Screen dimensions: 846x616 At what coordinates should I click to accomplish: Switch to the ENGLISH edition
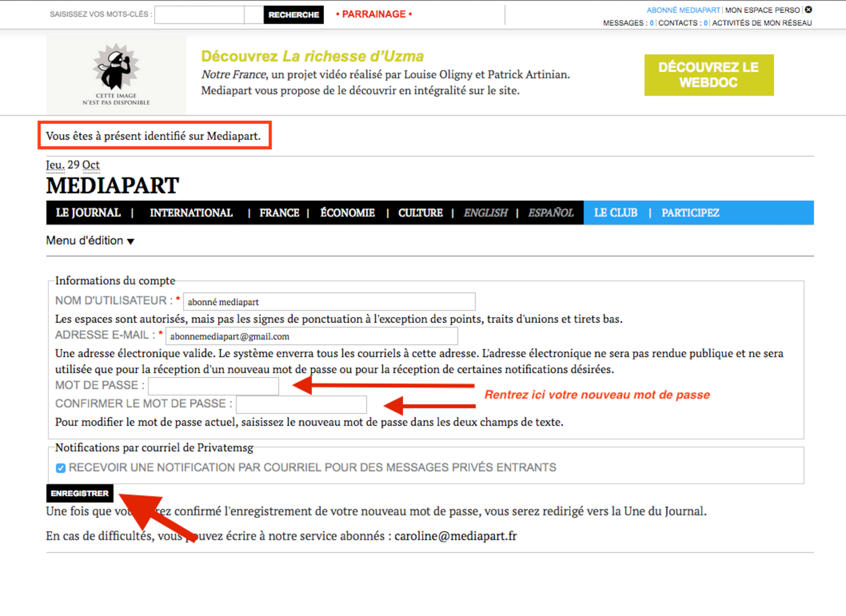click(486, 213)
